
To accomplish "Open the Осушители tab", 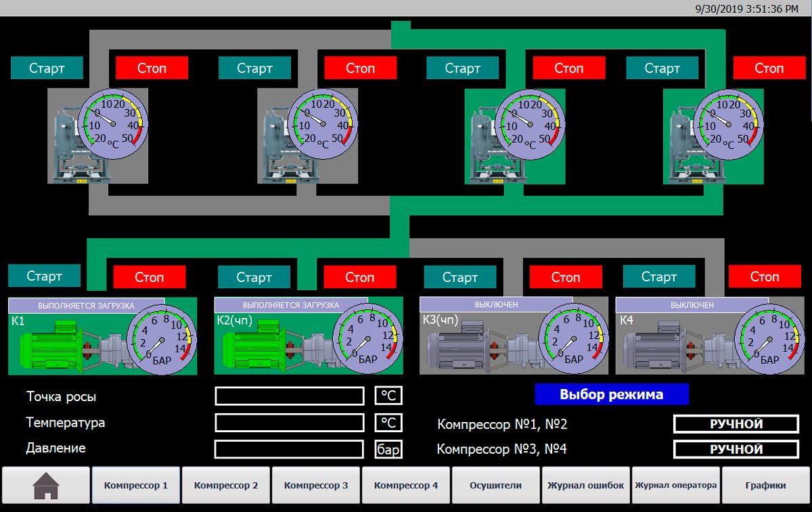I will click(x=496, y=485).
